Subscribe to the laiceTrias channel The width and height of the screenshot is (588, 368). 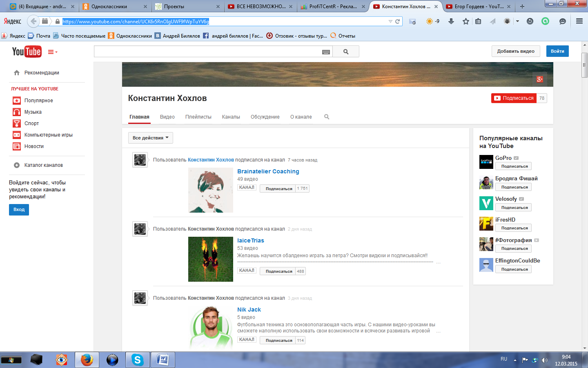pyautogui.click(x=278, y=271)
